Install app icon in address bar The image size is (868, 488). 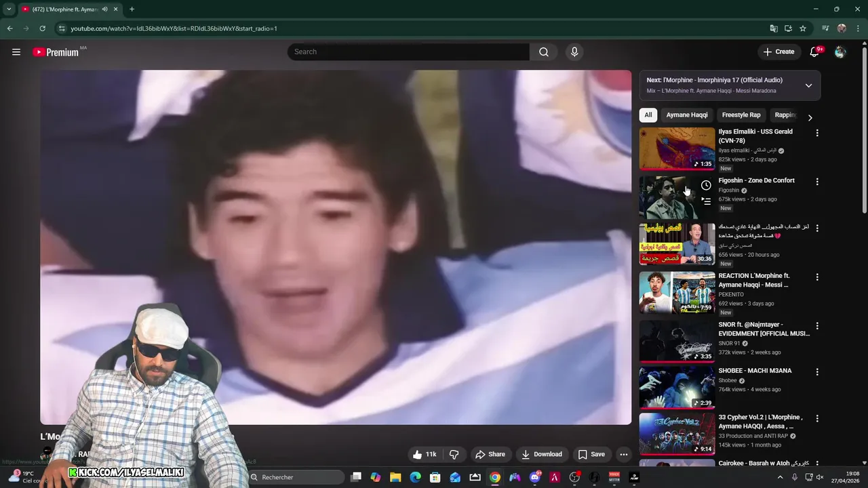coord(788,28)
